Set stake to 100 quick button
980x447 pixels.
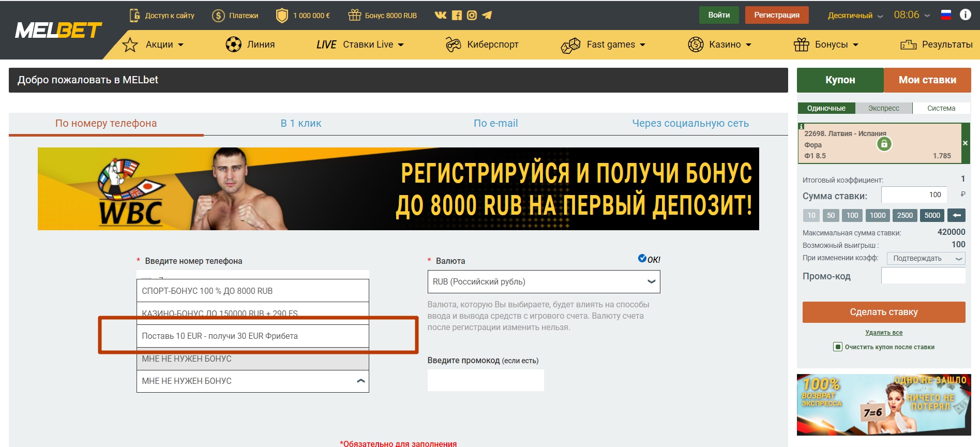coord(852,215)
